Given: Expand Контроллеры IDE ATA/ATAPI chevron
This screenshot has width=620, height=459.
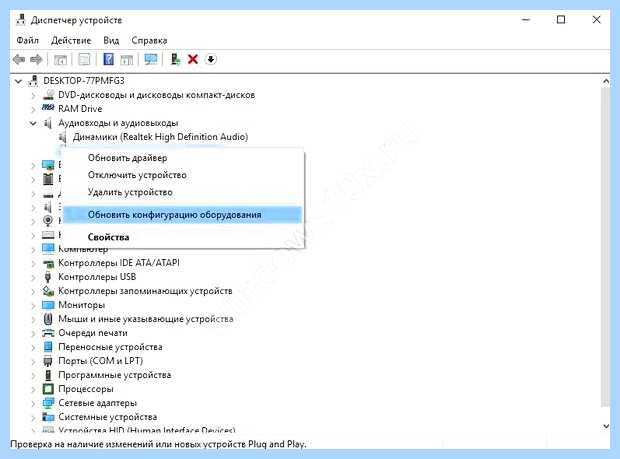Looking at the screenshot, I should 34,263.
